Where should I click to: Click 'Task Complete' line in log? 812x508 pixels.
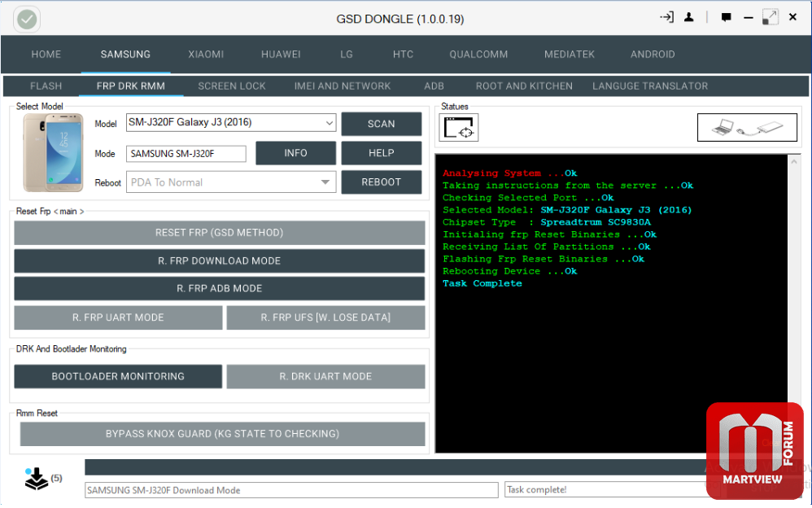coord(482,284)
